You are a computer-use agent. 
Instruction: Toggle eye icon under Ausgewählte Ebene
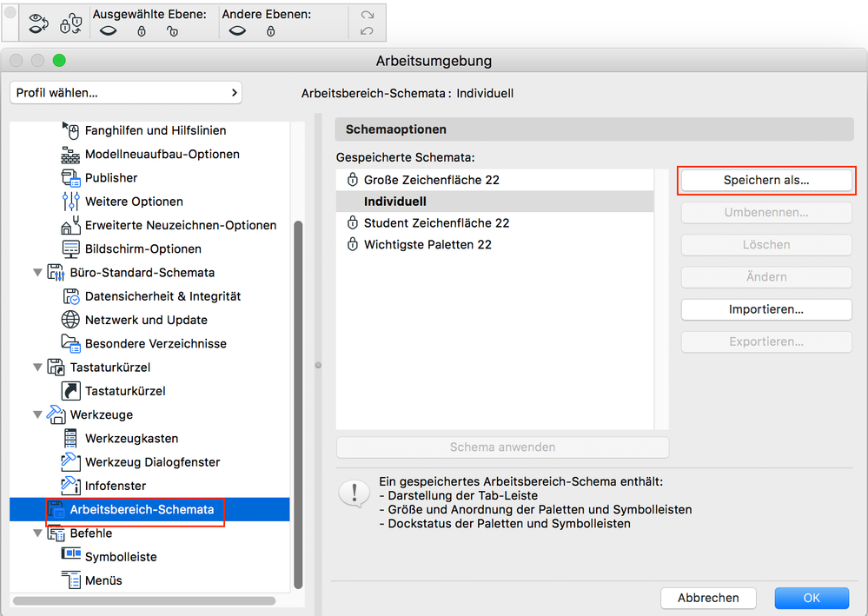[108, 31]
